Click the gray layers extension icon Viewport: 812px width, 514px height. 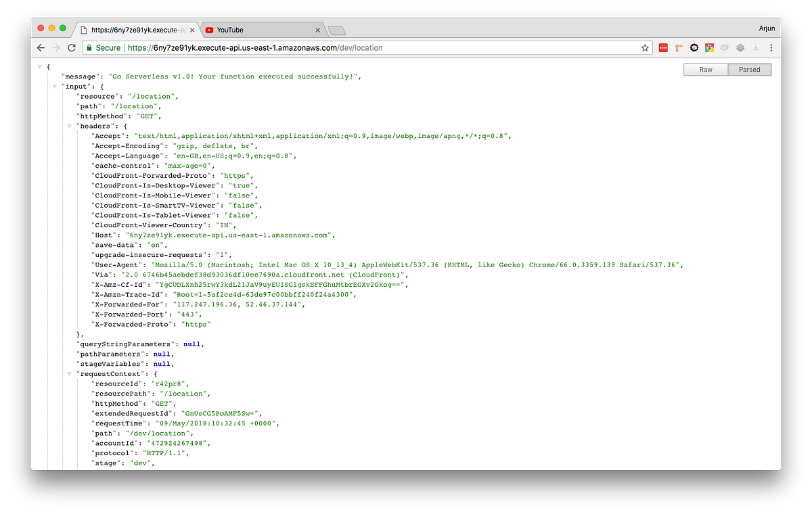740,47
